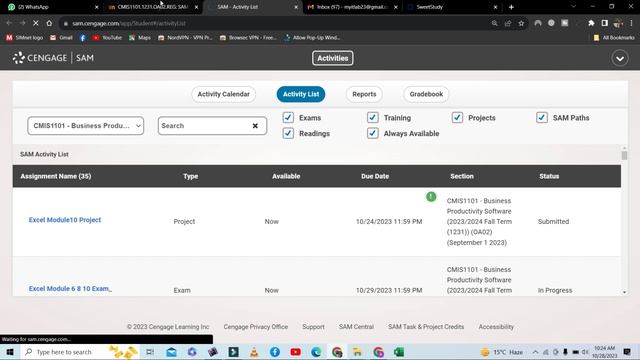Stop loading the page with the X icon
This screenshot has width=640, height=360.
[36, 23]
